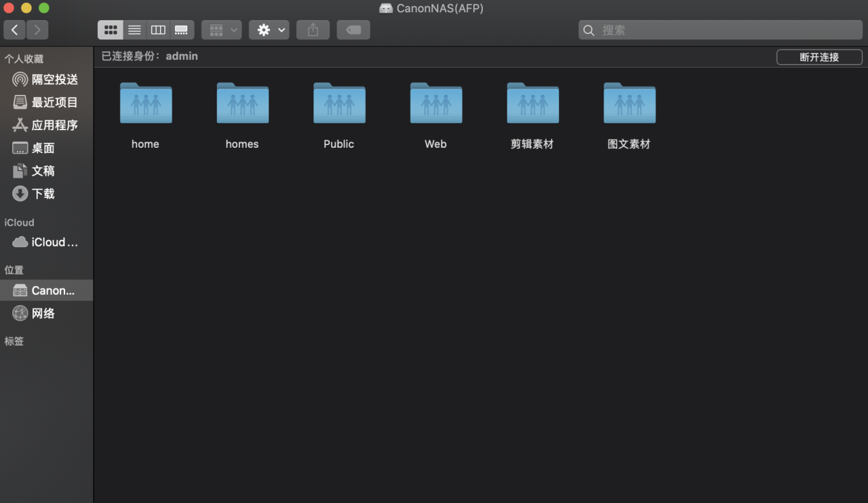Switch to gallery view mode
Viewport: 868px width, 503px height.
click(x=182, y=30)
